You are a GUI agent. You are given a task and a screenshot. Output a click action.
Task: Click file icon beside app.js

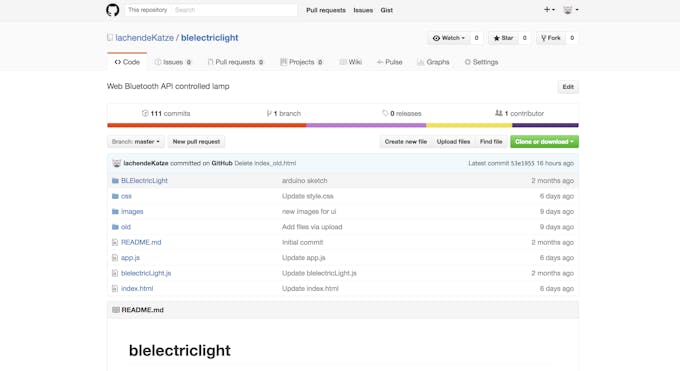115,258
